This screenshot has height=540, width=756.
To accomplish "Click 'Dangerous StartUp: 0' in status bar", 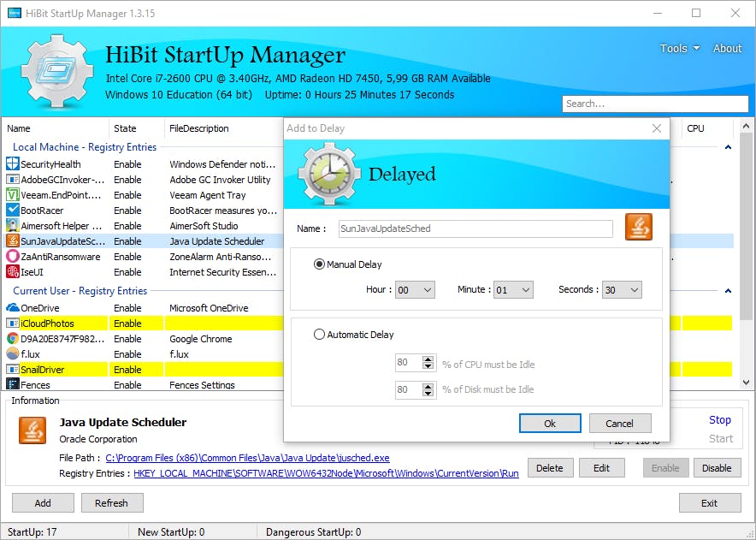I will pos(313,531).
